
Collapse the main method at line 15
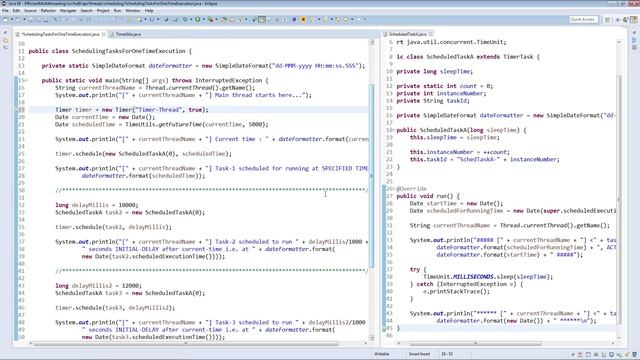point(27,80)
